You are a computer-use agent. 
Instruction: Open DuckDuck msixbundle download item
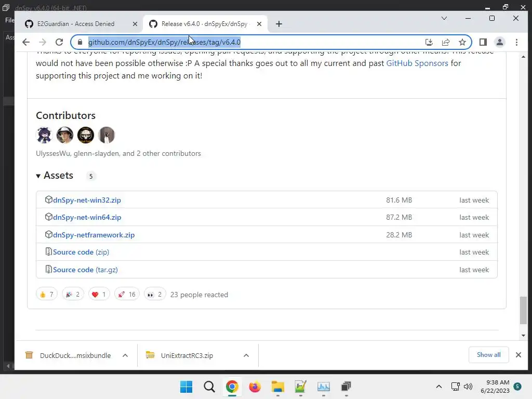(x=68, y=355)
